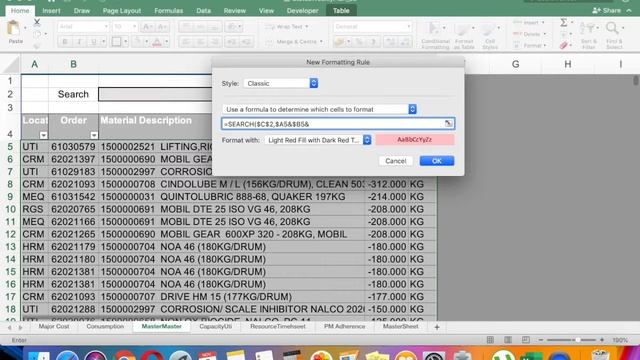Click Cancel in New Formatting Rule dialog
Screen dimensions: 640x360
(x=396, y=161)
